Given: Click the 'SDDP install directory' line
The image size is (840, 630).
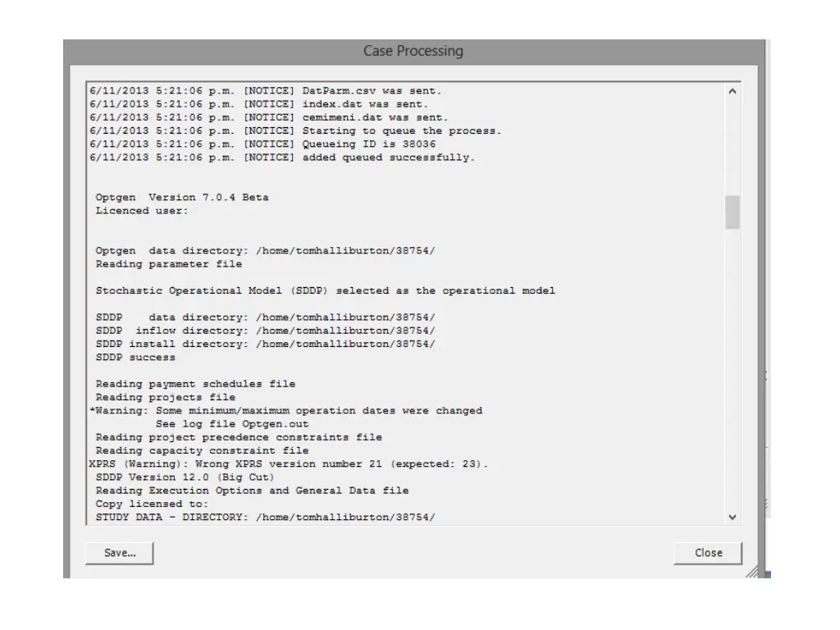Looking at the screenshot, I should [x=265, y=344].
